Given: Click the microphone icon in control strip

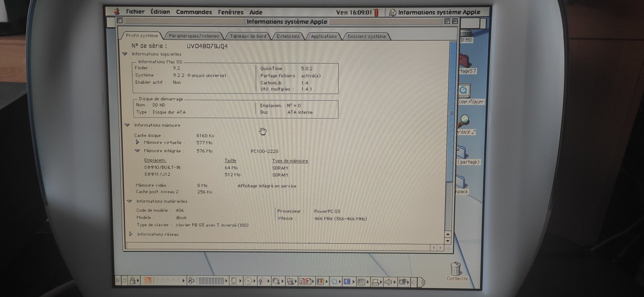Looking at the screenshot, I should tap(261, 281).
